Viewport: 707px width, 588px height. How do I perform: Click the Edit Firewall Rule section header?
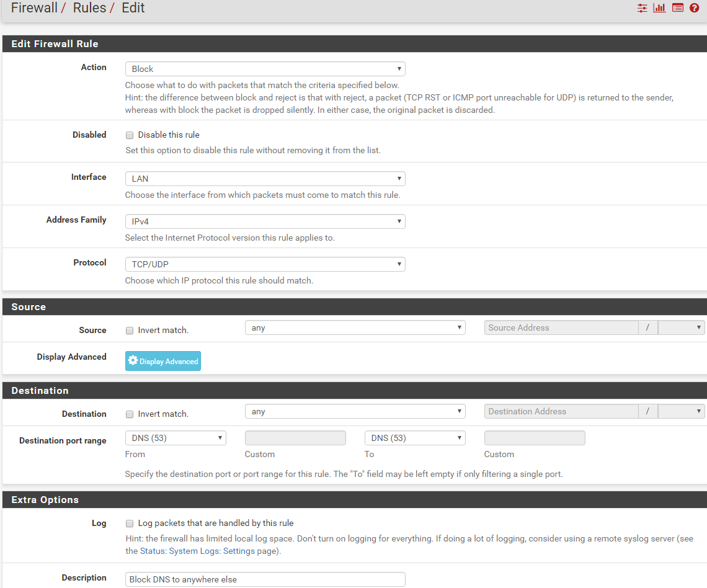(x=354, y=44)
